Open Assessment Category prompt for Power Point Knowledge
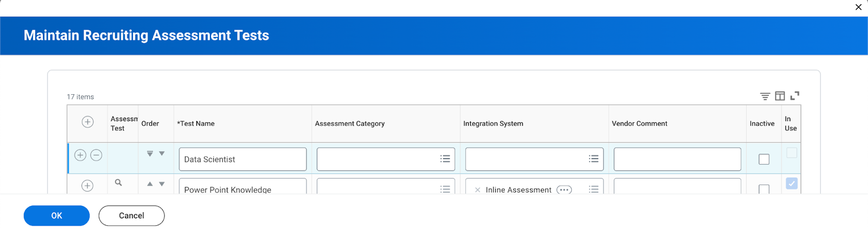This screenshot has width=868, height=229. tap(445, 189)
